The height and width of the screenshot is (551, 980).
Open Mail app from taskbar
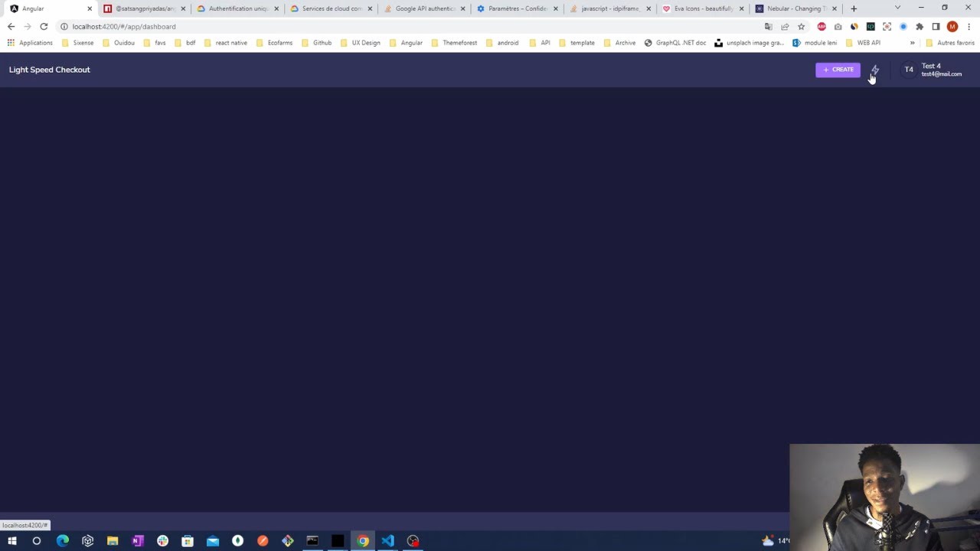coord(213,541)
